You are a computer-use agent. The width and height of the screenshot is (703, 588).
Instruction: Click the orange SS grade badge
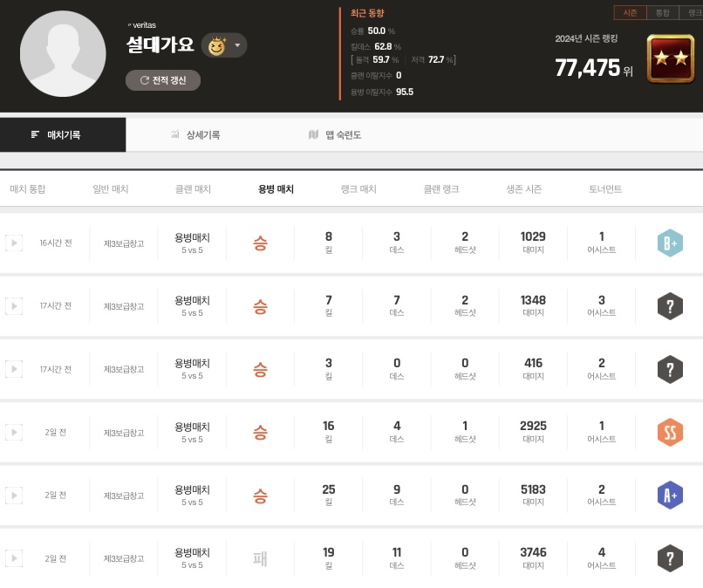tap(670, 432)
